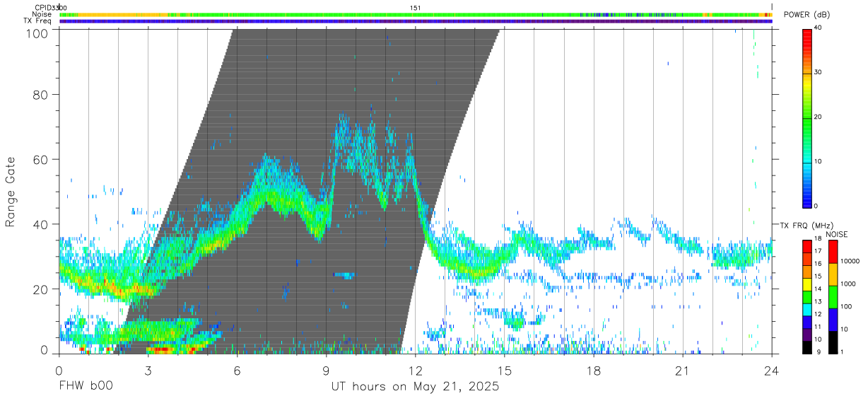This screenshot has height=401, width=868.
Task: Click the "Noise" row label at top left
Action: point(42,14)
